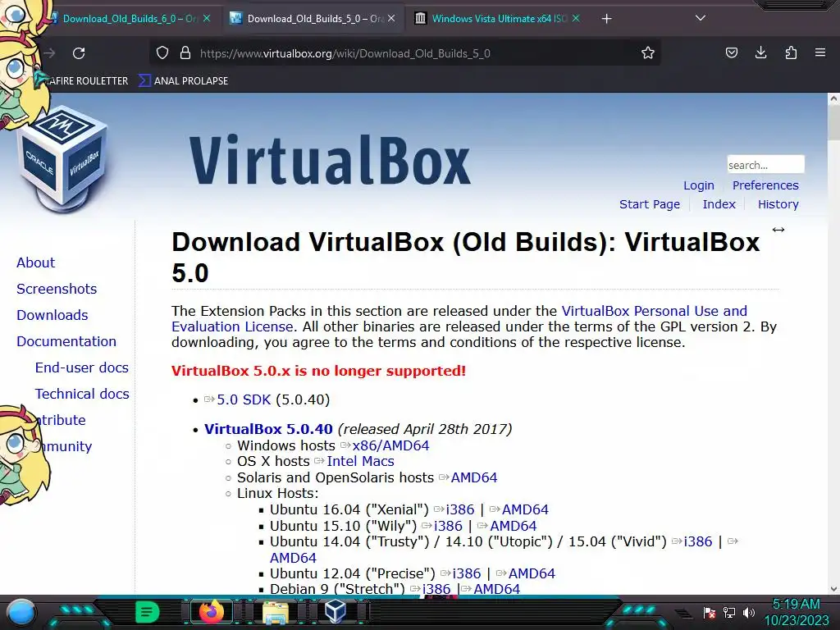This screenshot has height=630, width=840.
Task: Download Ubuntu 16.04 Xenial i386
Action: (x=460, y=509)
